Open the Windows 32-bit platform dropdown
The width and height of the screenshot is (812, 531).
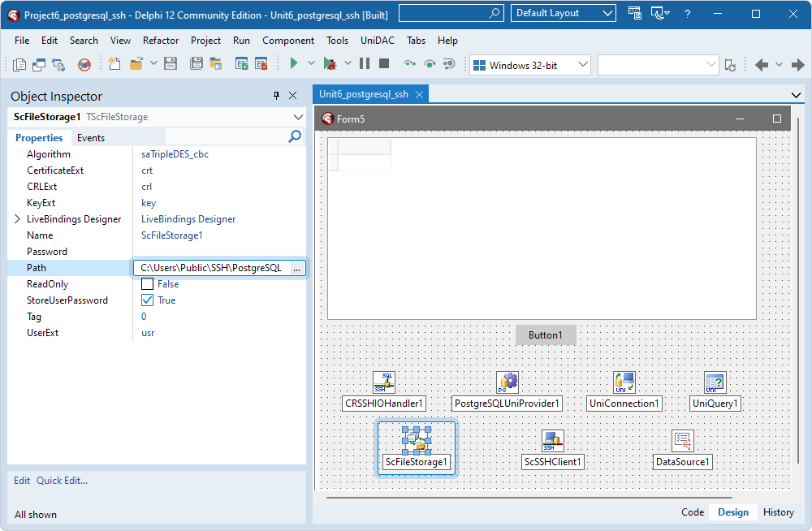point(530,65)
